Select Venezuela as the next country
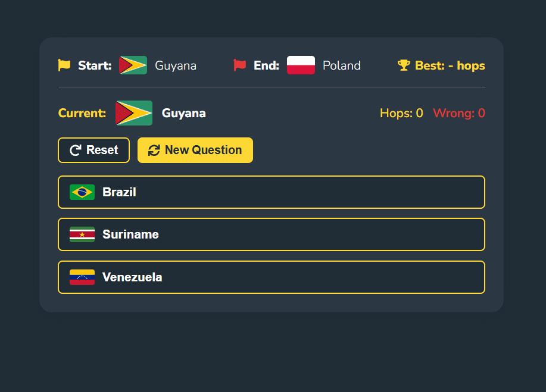Image resolution: width=546 pixels, height=392 pixels. tap(271, 277)
